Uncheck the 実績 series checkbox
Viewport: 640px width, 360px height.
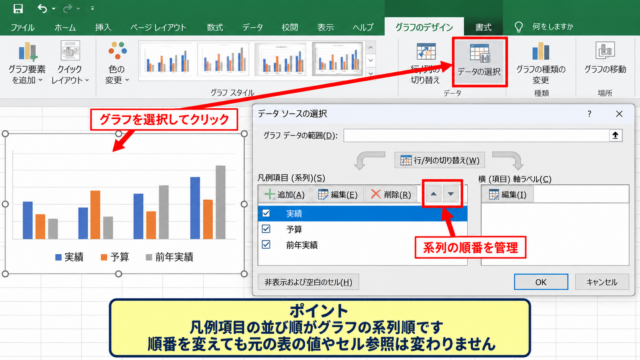pyautogui.click(x=266, y=213)
